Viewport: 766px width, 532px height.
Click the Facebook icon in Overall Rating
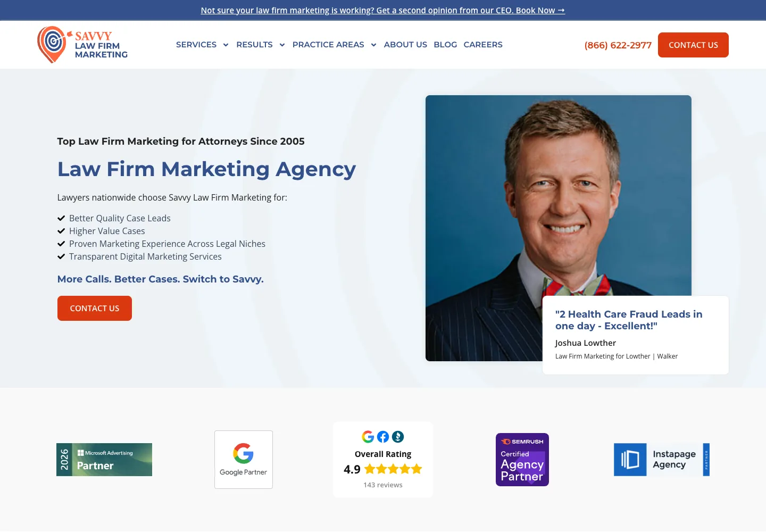tap(383, 437)
